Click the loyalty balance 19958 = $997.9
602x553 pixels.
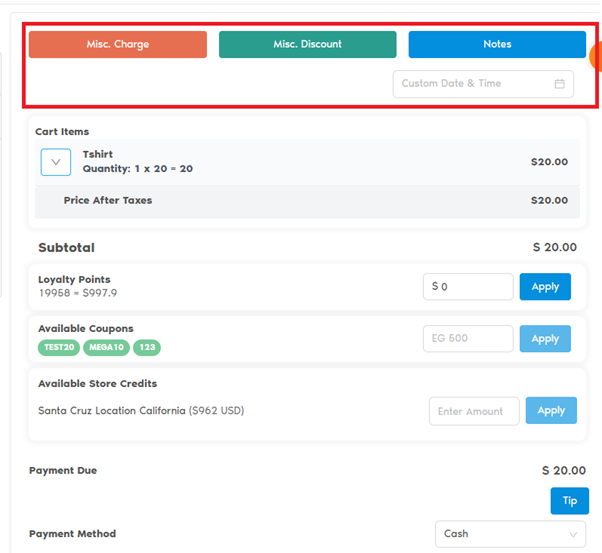(78, 293)
